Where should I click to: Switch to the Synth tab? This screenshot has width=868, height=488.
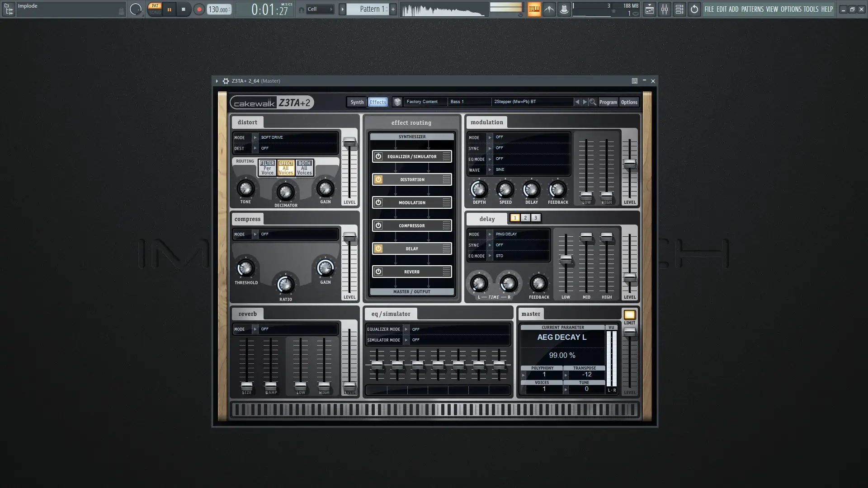coord(357,102)
